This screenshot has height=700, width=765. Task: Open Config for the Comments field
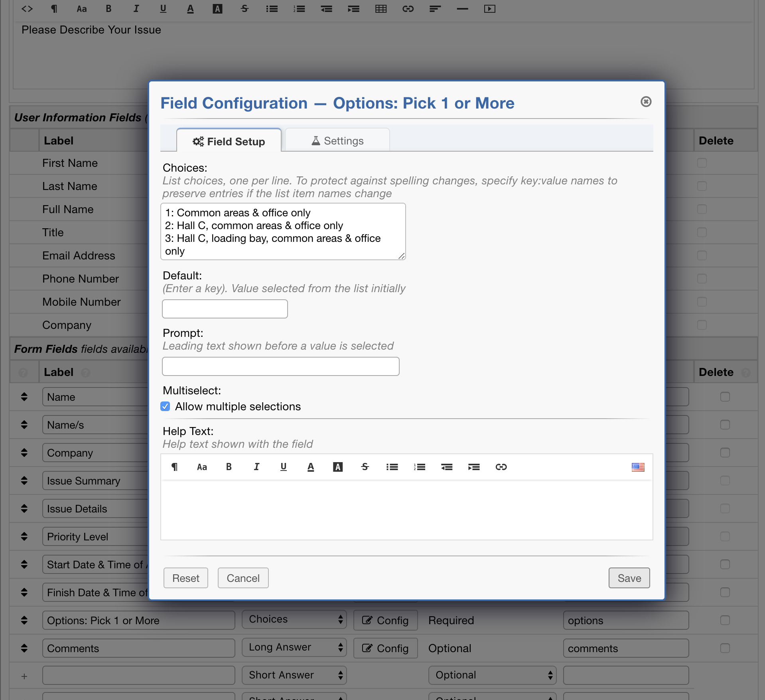385,648
